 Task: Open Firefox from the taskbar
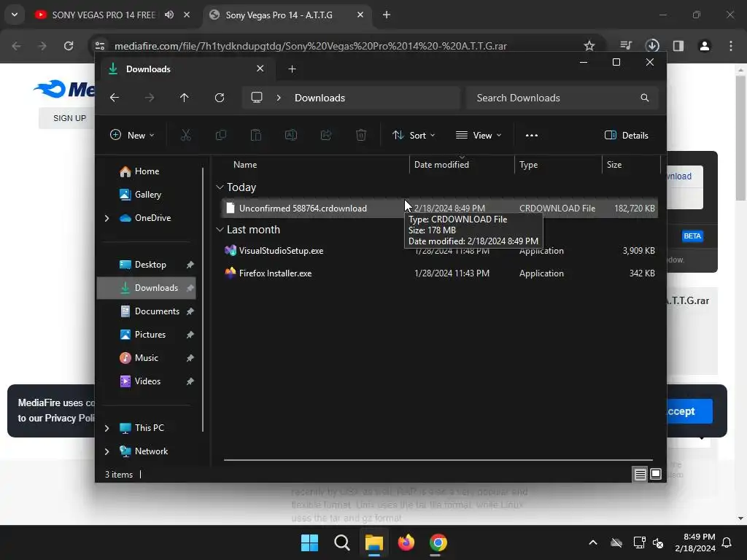pos(406,542)
